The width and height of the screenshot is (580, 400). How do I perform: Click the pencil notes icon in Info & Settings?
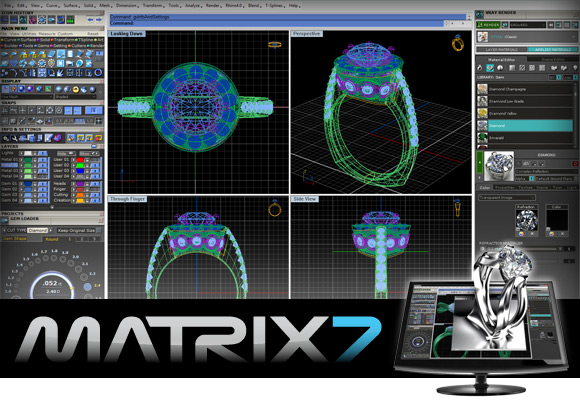tap(48, 138)
